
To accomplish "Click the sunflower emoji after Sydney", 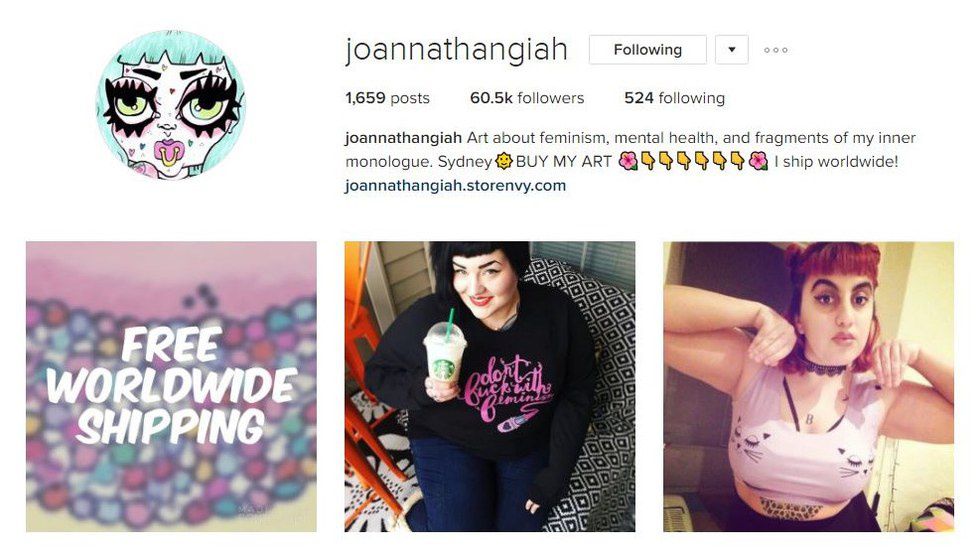I will pyautogui.click(x=503, y=161).
